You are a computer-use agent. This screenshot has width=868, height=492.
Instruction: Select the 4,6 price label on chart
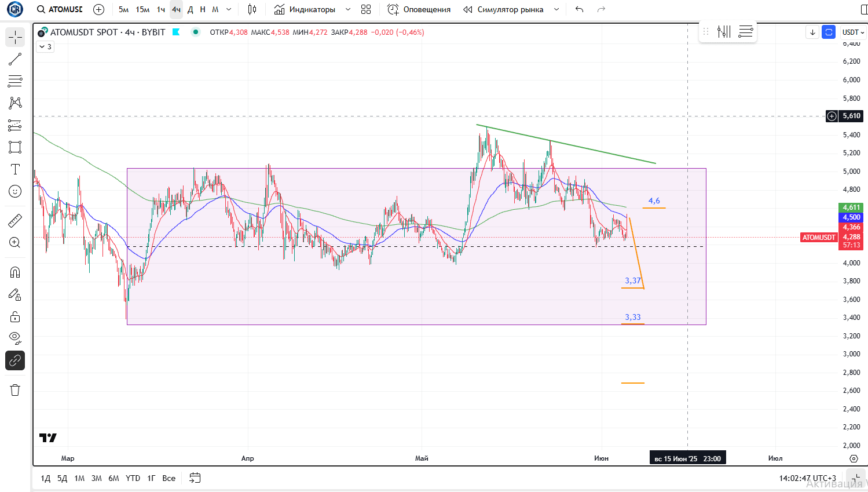[654, 201]
